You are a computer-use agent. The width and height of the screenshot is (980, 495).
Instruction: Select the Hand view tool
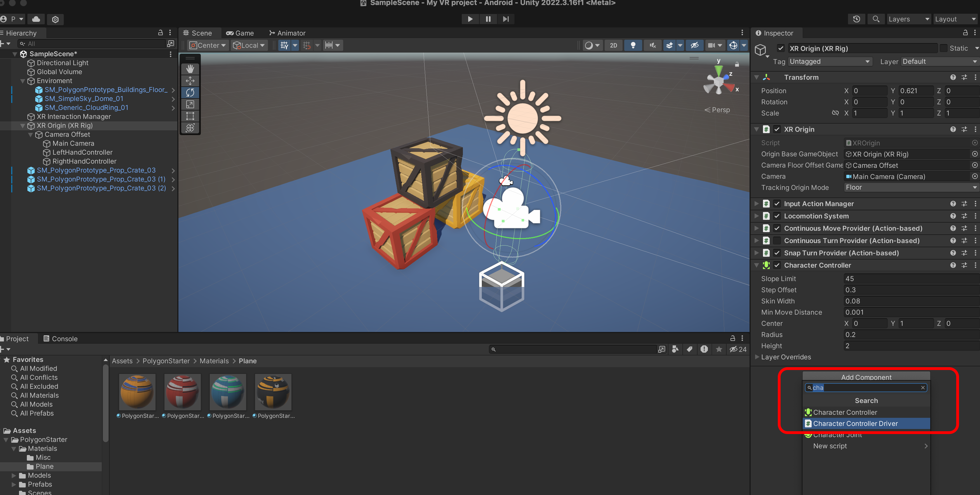tap(190, 69)
